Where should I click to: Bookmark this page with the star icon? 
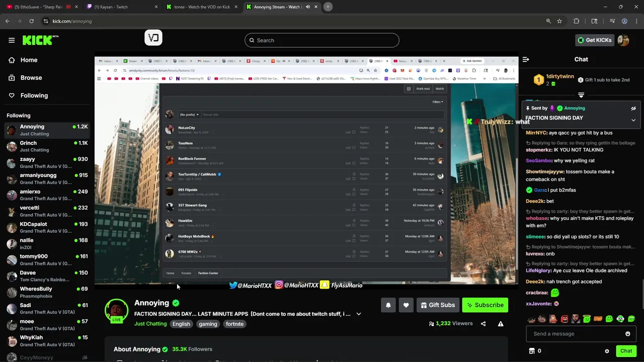[x=559, y=21]
